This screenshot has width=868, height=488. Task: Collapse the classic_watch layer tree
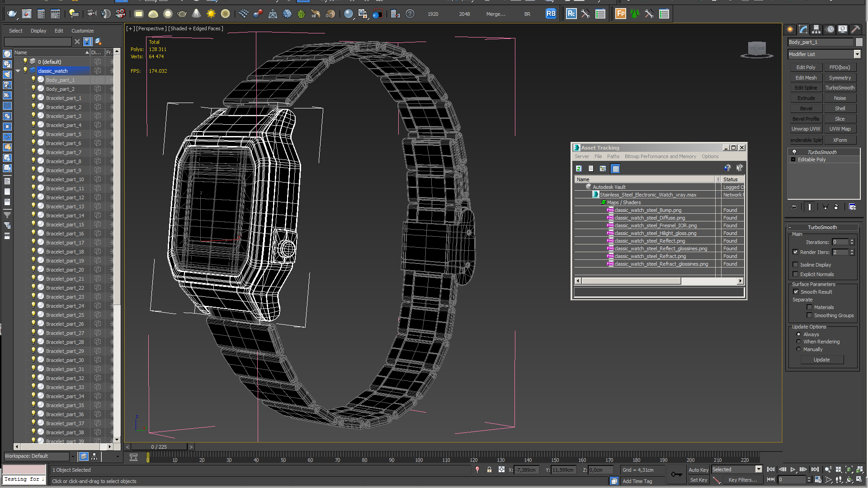(18, 71)
